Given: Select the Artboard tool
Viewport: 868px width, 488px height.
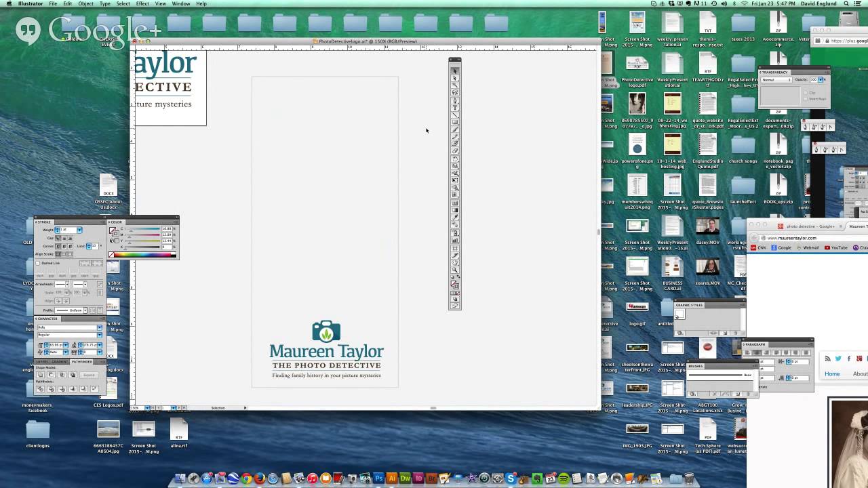Looking at the screenshot, I should (455, 248).
